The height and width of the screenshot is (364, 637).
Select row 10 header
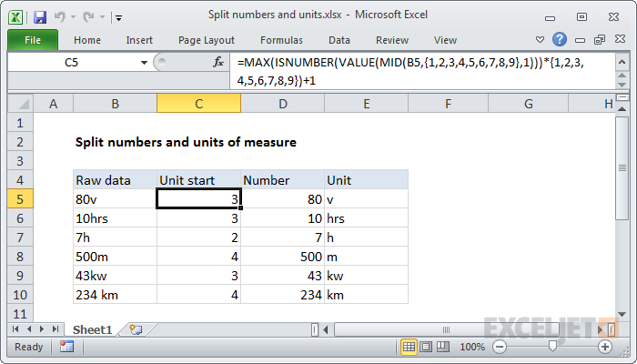(20, 295)
